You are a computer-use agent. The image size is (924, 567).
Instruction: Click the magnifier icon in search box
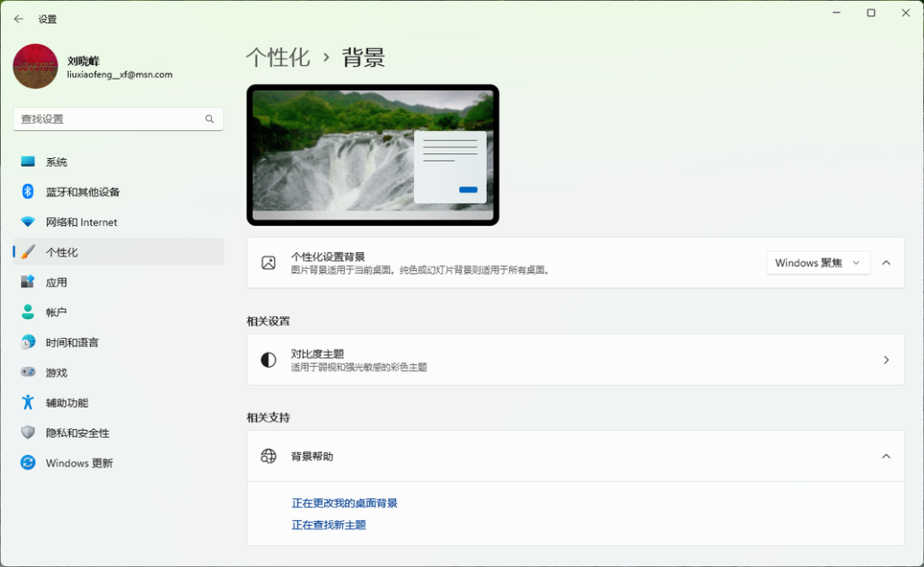point(210,119)
